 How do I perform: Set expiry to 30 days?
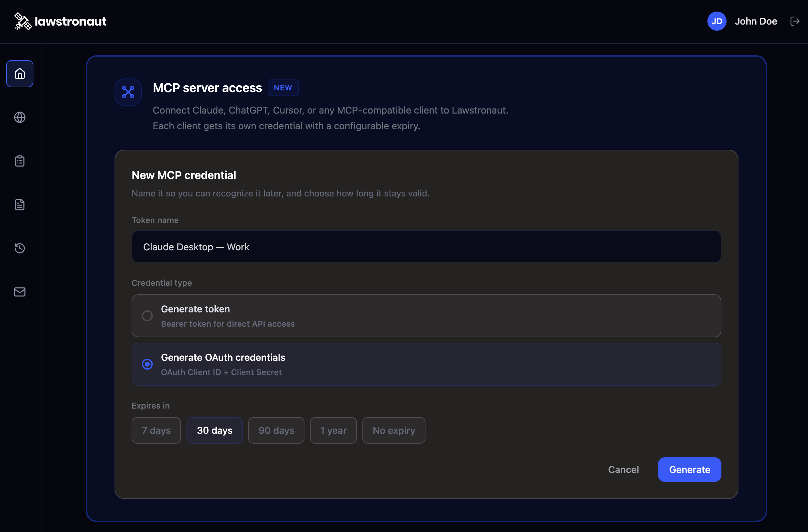pyautogui.click(x=215, y=430)
